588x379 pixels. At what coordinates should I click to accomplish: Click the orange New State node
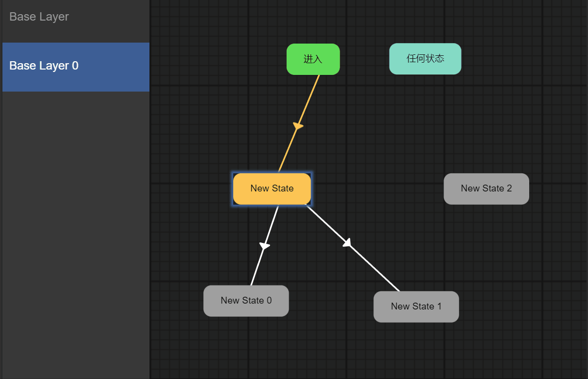pos(271,189)
